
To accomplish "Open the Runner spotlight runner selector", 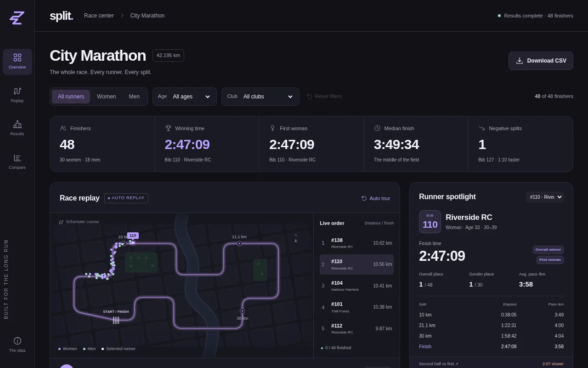I will point(545,197).
